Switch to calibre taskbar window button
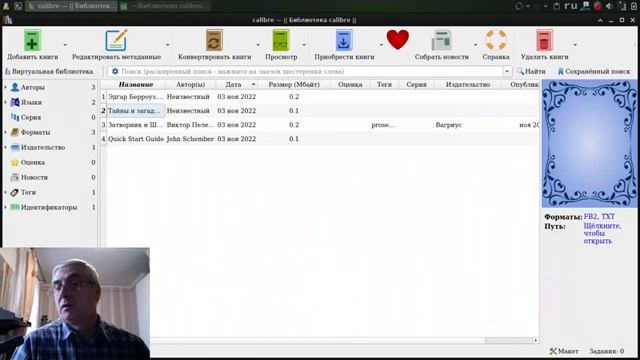The image size is (640, 360). tap(71, 6)
